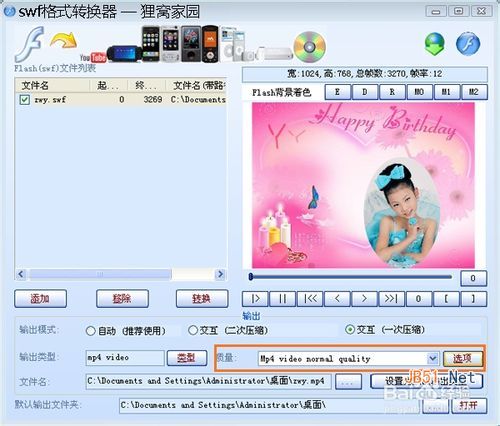
Task: Select the PSP handheld device icon
Action: [x=124, y=53]
